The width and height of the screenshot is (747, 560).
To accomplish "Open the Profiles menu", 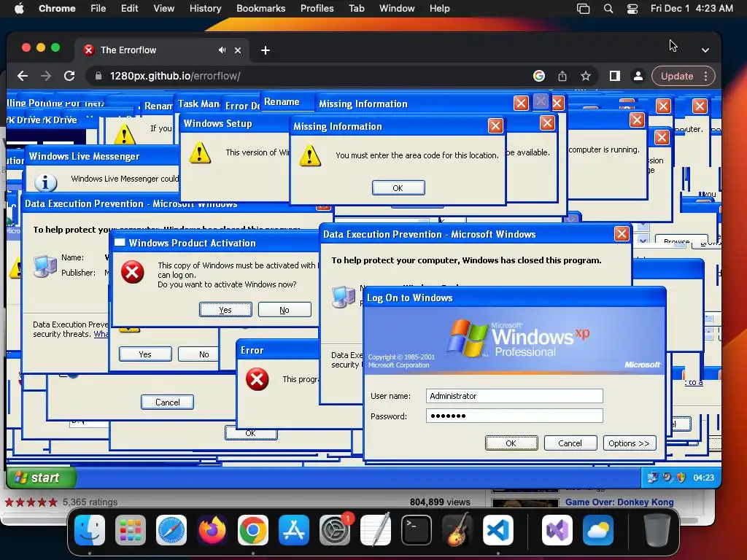I will pyautogui.click(x=317, y=9).
